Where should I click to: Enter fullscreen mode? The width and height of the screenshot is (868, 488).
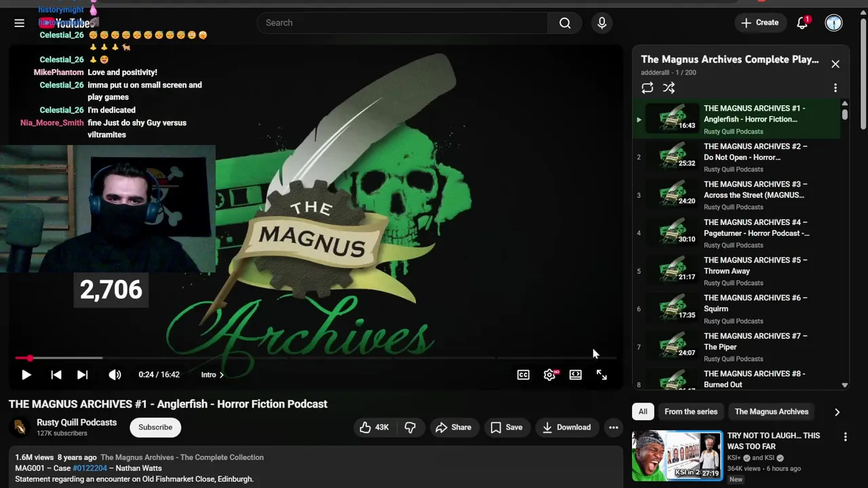pos(601,375)
